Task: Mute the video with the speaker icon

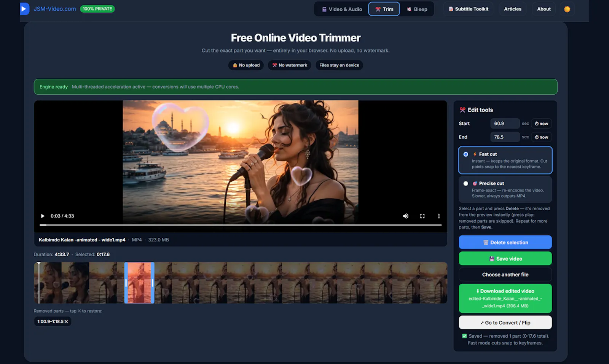Action: (x=406, y=216)
